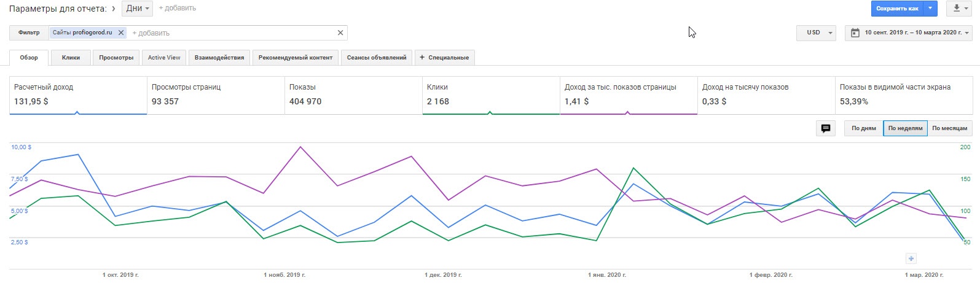Toggle the Расчетный доход metric on chart

[x=78, y=95]
